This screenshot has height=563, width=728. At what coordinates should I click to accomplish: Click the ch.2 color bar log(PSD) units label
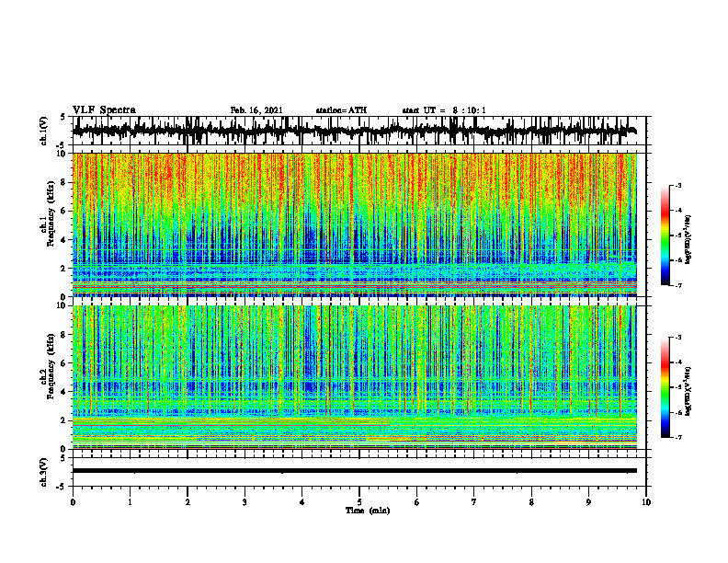[688, 391]
